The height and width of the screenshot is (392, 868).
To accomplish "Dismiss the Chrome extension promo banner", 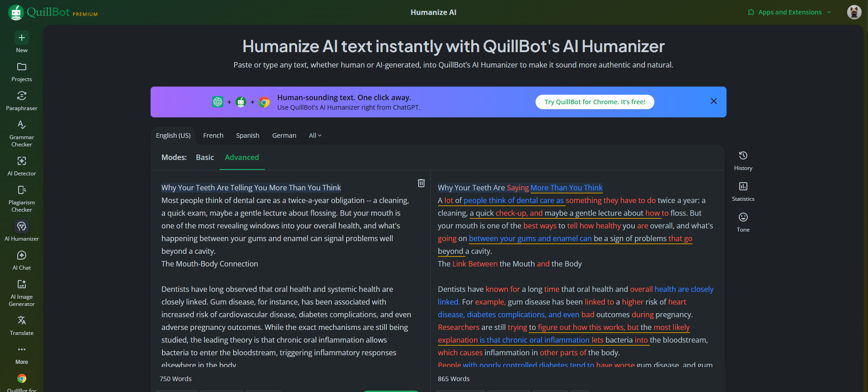I will tap(713, 101).
